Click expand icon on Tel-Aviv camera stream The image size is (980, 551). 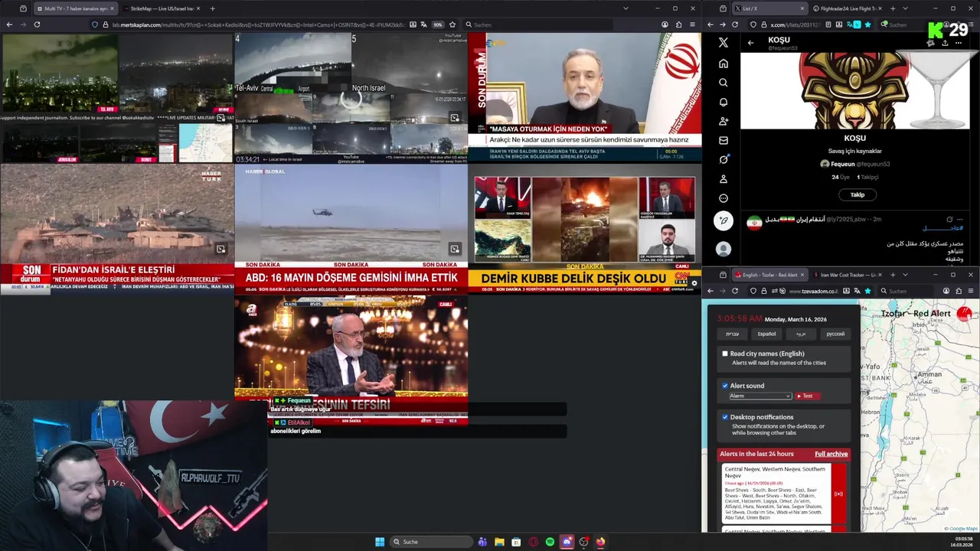tap(454, 118)
